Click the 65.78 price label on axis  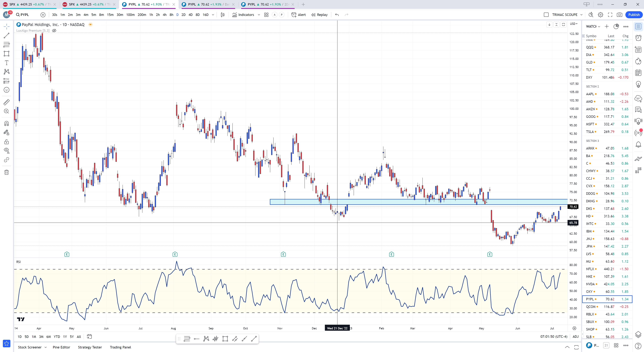click(573, 223)
